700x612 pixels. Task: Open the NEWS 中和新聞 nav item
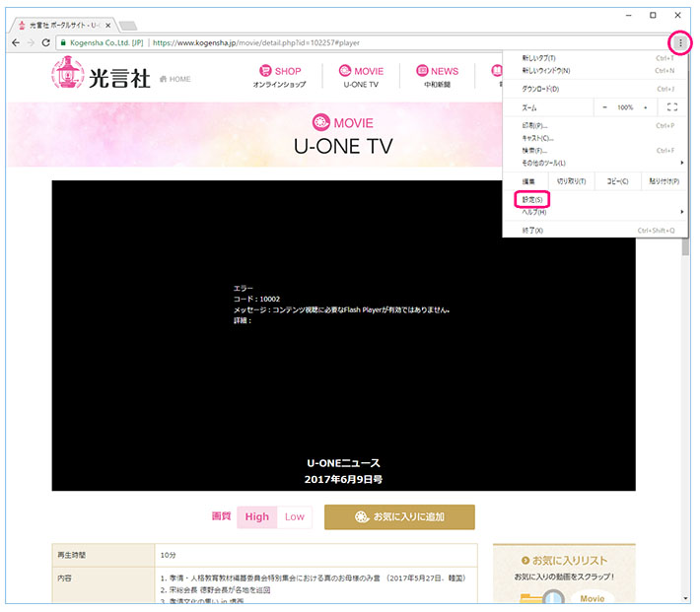click(x=438, y=77)
